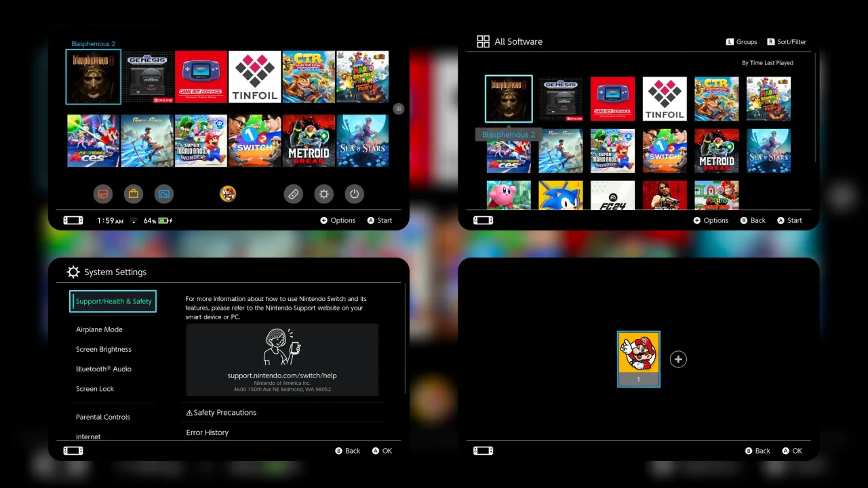Select Bluetooth Audio settings
868x488 pixels.
[x=104, y=369]
